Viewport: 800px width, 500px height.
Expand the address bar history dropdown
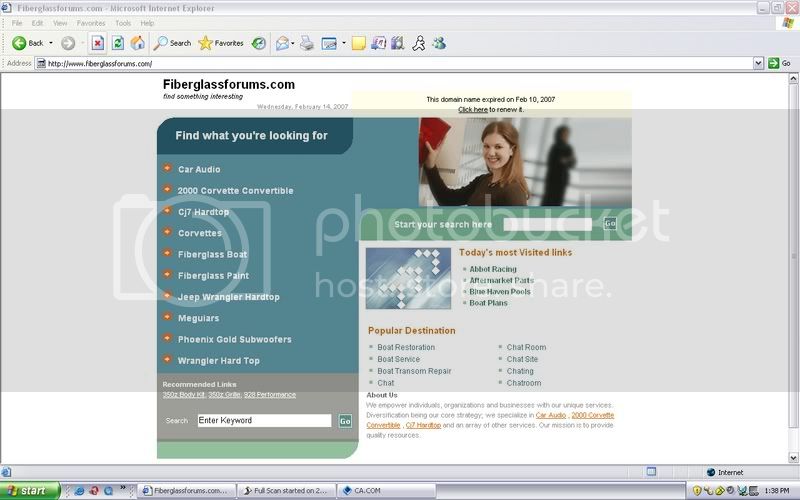click(x=758, y=63)
